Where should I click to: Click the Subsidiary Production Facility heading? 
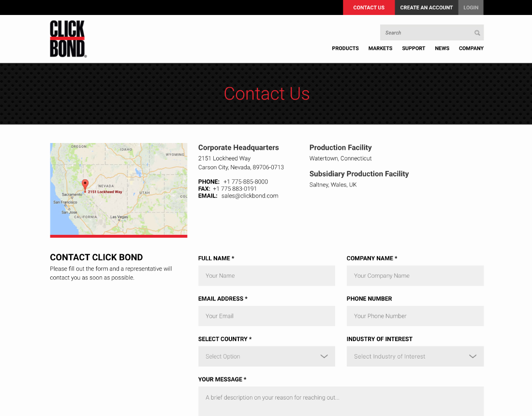359,174
